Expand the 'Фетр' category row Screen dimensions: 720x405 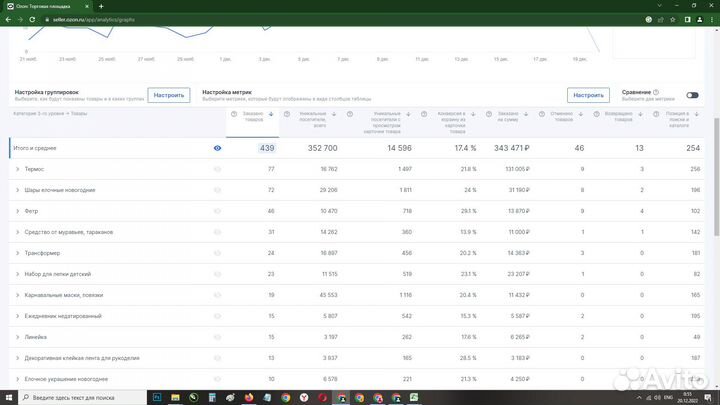[x=18, y=211]
